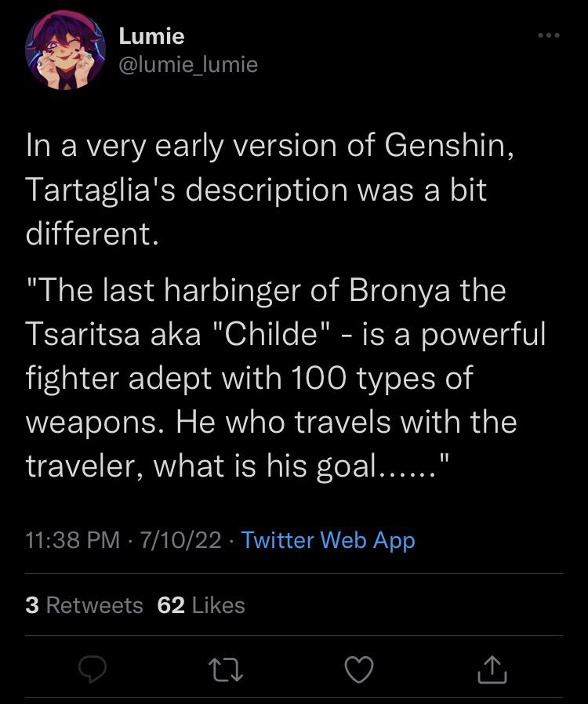The width and height of the screenshot is (588, 704).
Task: Click the tweet's first paragraph ending in 'different.'
Action: [270, 190]
